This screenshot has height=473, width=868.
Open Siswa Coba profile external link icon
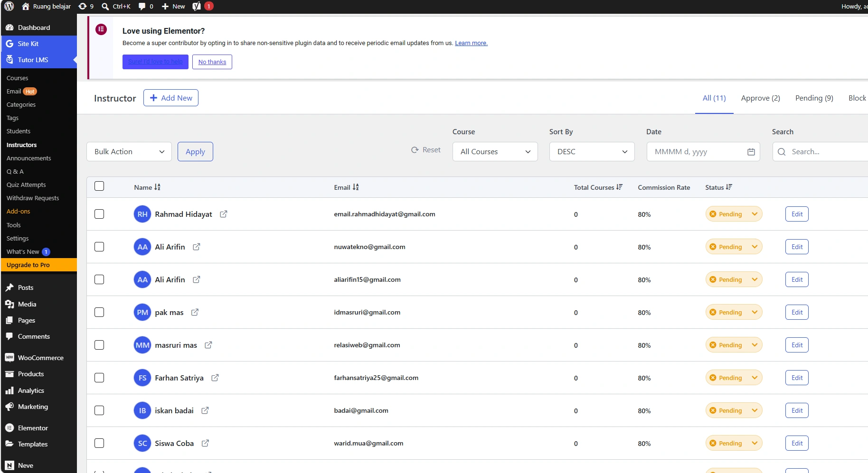[x=206, y=443]
